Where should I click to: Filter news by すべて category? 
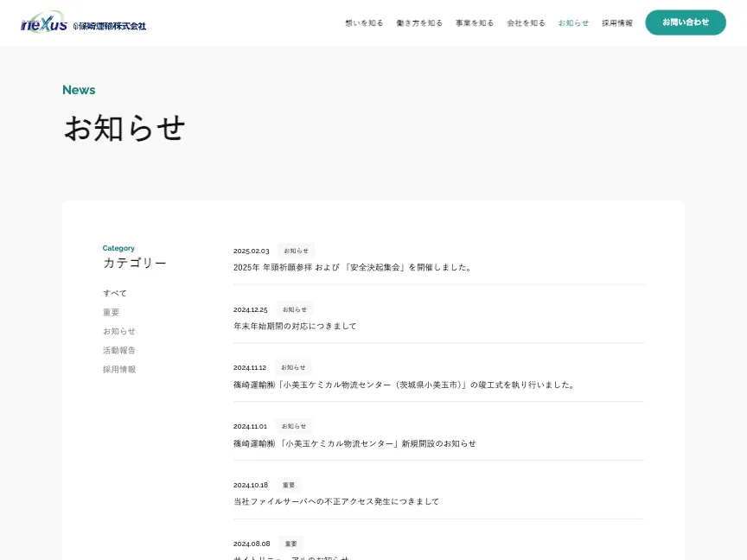coord(115,293)
